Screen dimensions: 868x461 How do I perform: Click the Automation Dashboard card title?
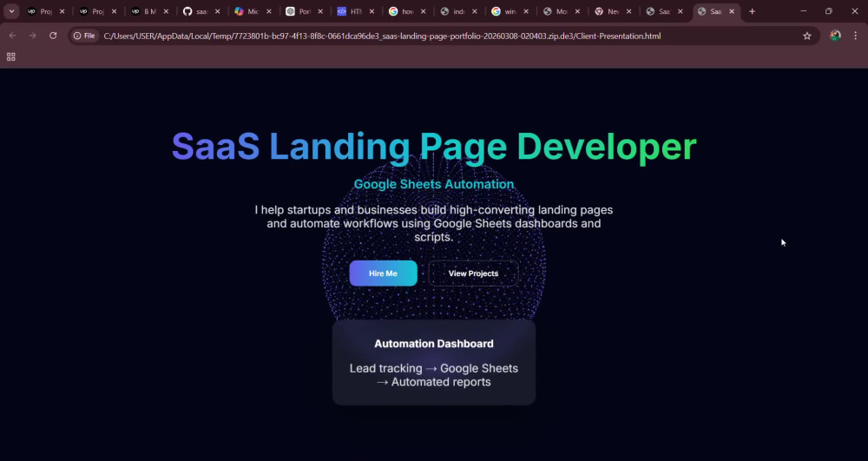pyautogui.click(x=434, y=344)
